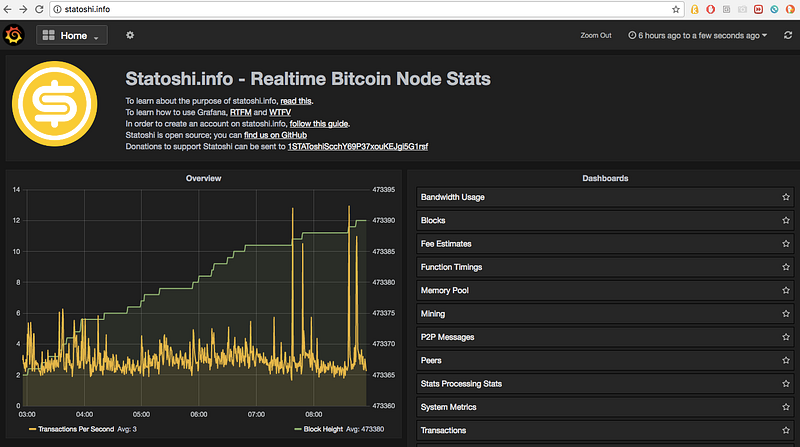The width and height of the screenshot is (800, 447).
Task: Open the WTFV link
Action: pyautogui.click(x=280, y=112)
